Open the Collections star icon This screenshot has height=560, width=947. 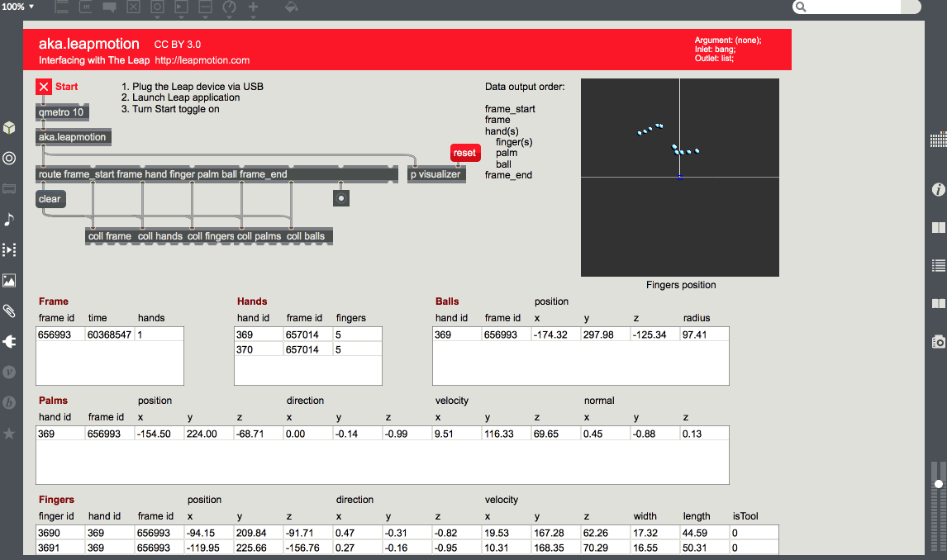(x=9, y=434)
